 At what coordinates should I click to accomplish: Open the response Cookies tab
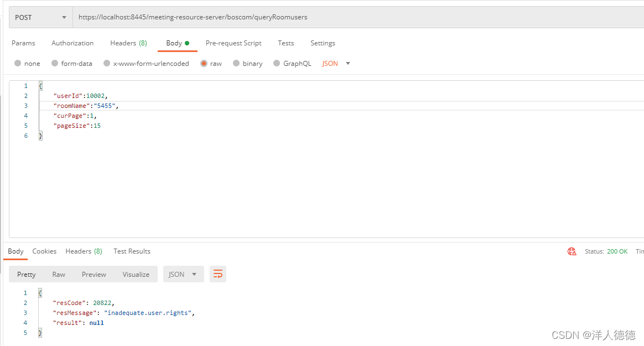[x=44, y=251]
